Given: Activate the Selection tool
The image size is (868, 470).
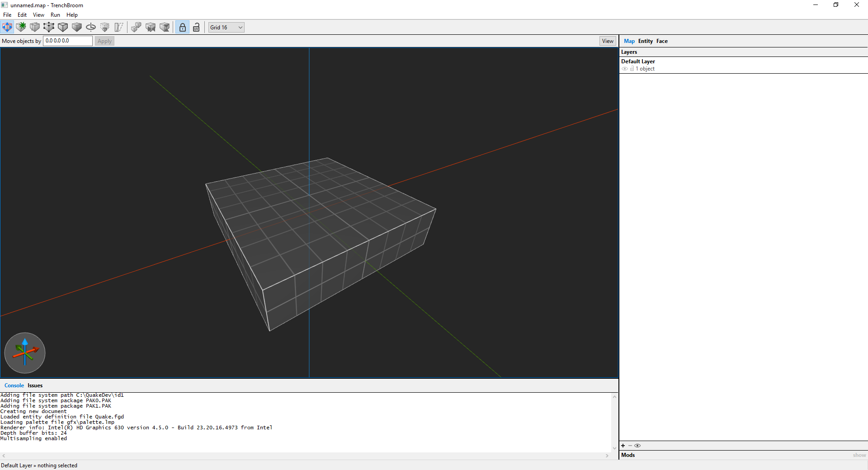Looking at the screenshot, I should [7, 27].
